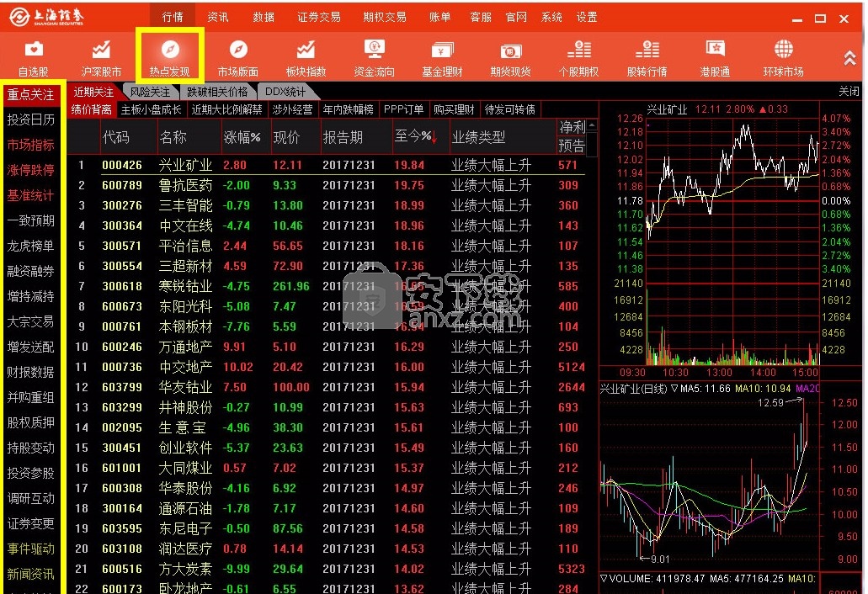
Task: Click the 兴业矿业 intraday chart title
Action: pos(667,109)
